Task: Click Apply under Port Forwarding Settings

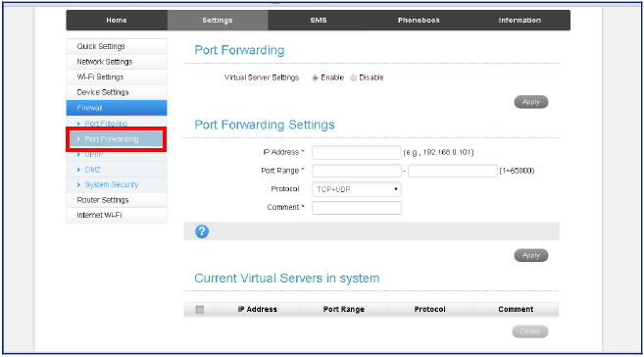Action: tap(531, 256)
